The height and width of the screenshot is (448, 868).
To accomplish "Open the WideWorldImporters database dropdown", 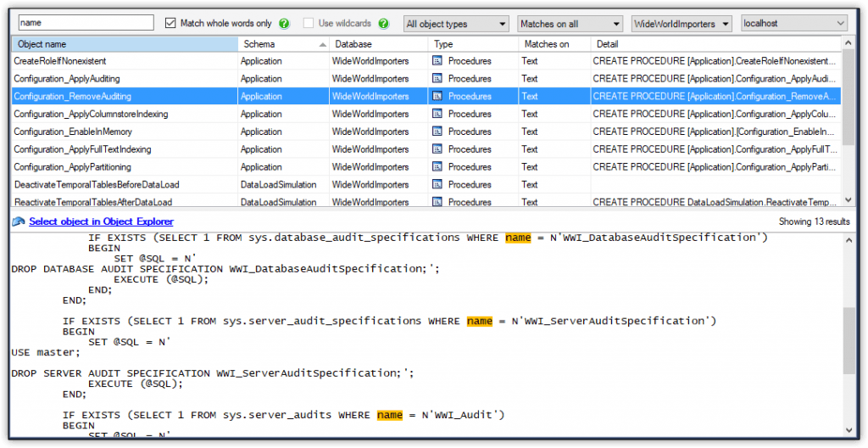I will click(x=682, y=24).
